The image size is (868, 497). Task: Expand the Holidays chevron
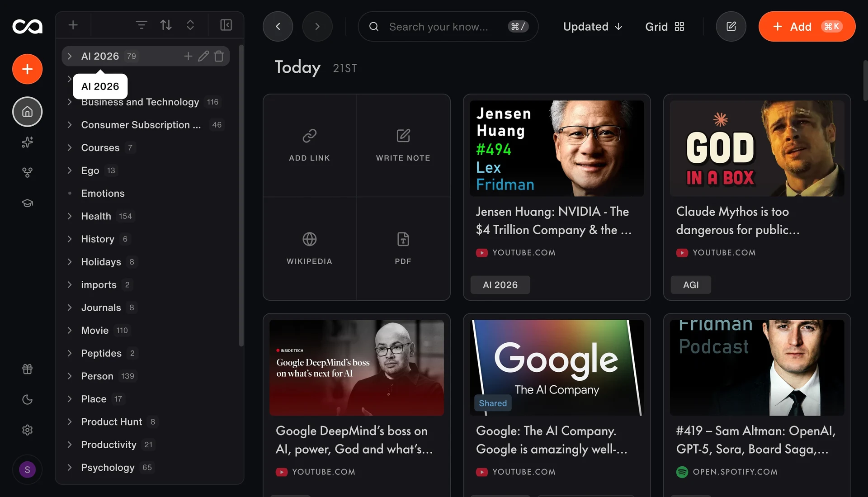(x=70, y=262)
